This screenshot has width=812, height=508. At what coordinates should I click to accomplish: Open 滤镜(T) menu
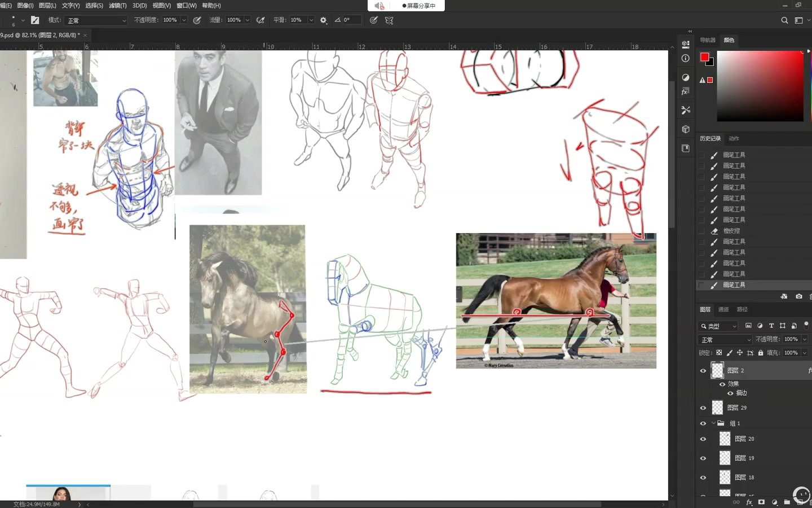(x=117, y=6)
